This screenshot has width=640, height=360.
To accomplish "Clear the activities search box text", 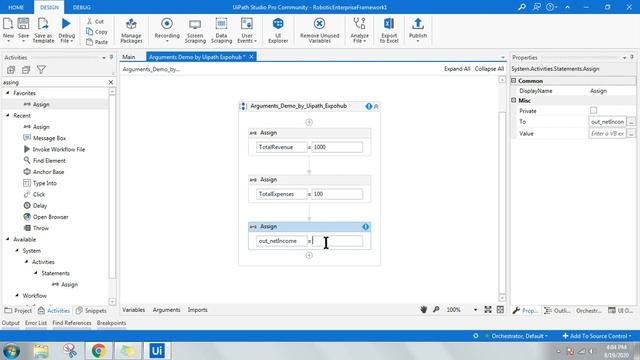I will [111, 82].
